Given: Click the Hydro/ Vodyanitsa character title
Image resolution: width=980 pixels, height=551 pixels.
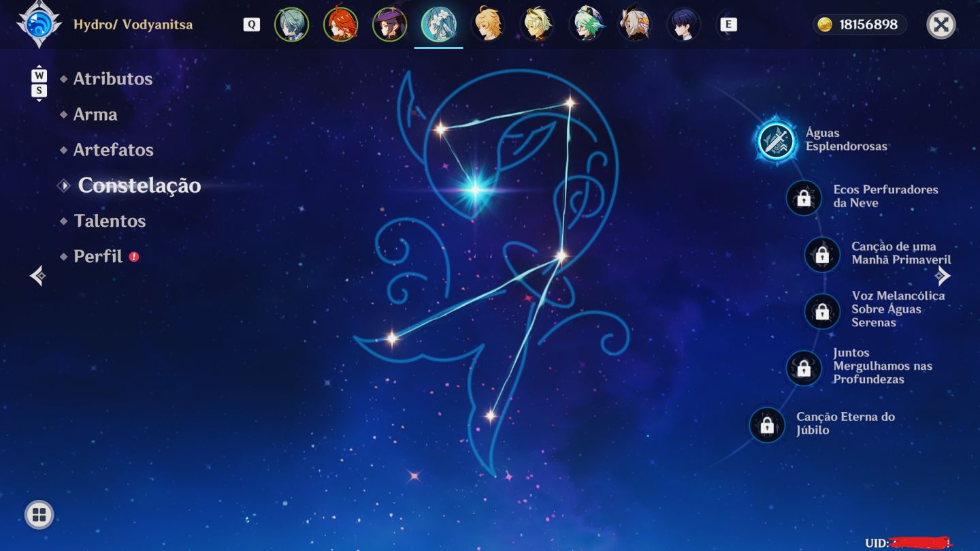Looking at the screenshot, I should tap(133, 25).
